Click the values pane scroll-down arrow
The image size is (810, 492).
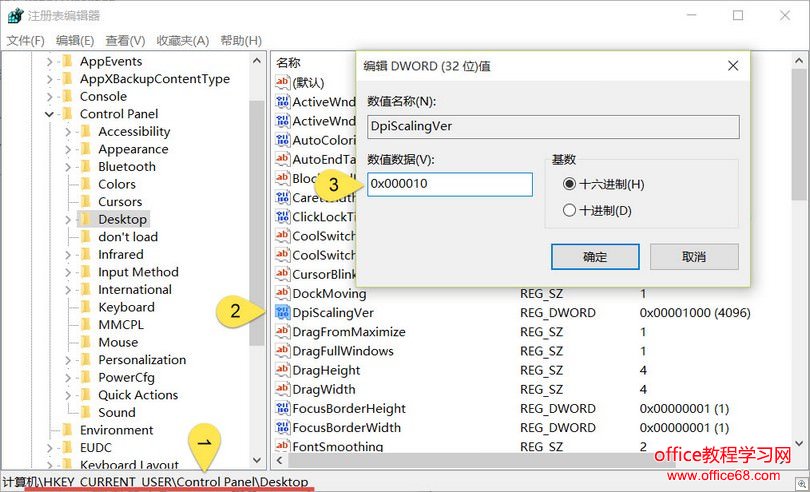point(799,443)
